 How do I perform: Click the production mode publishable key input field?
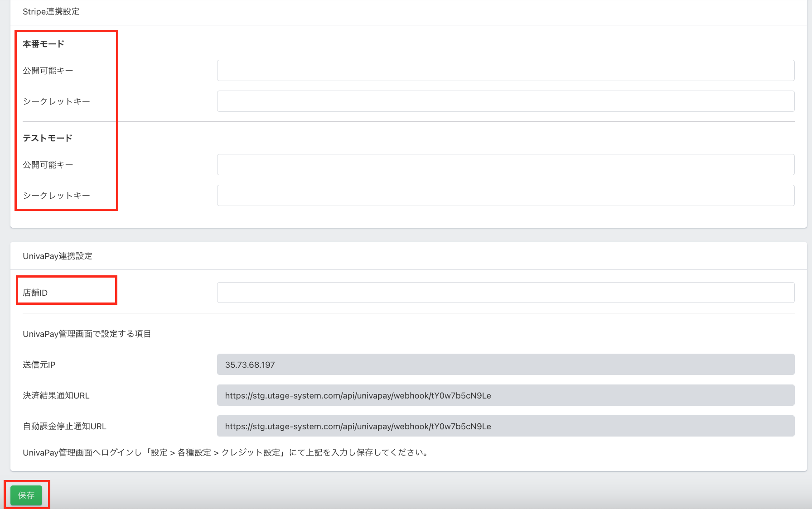tap(505, 71)
